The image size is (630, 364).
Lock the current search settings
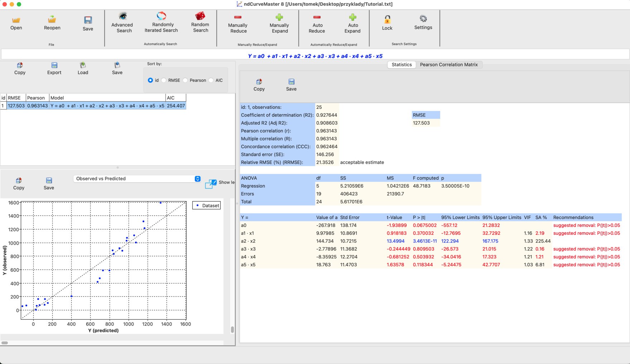[x=387, y=24]
